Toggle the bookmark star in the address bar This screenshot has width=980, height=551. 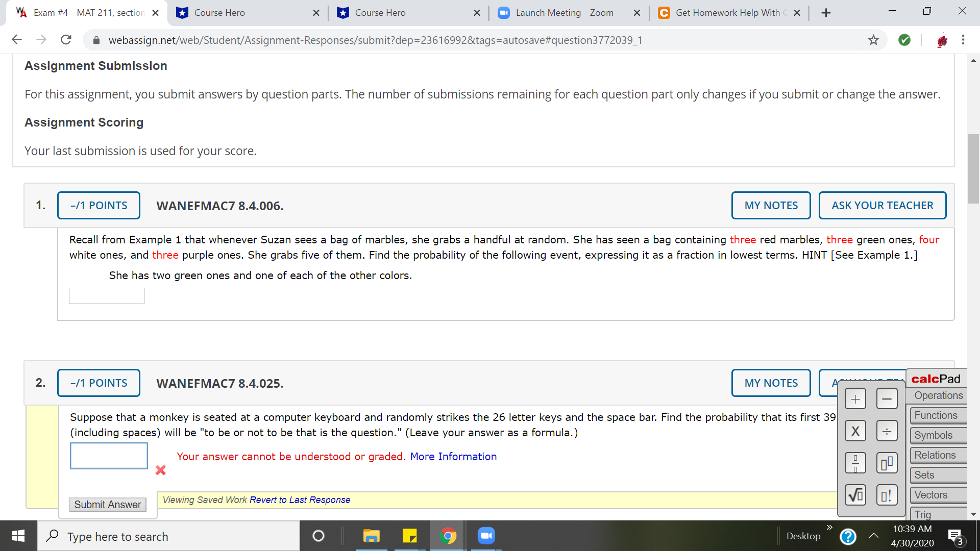[x=874, y=40]
